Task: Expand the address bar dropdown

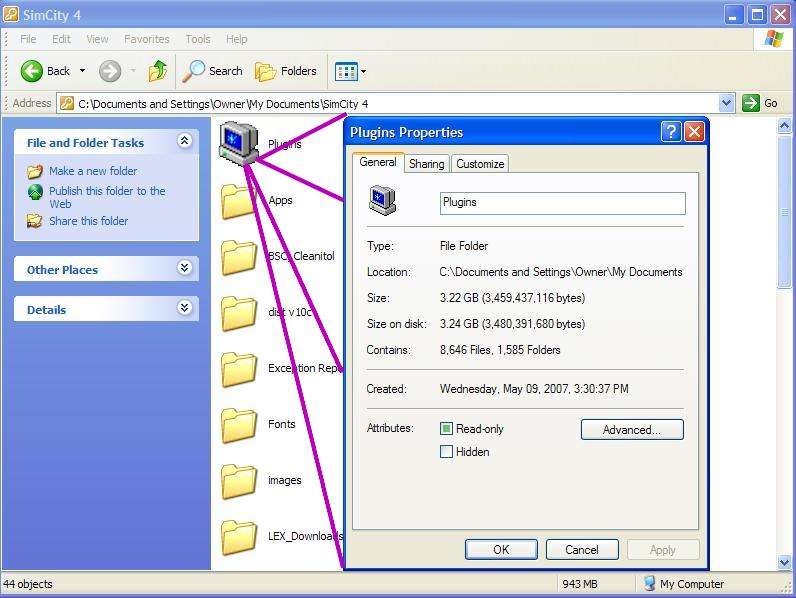Action: [x=726, y=104]
